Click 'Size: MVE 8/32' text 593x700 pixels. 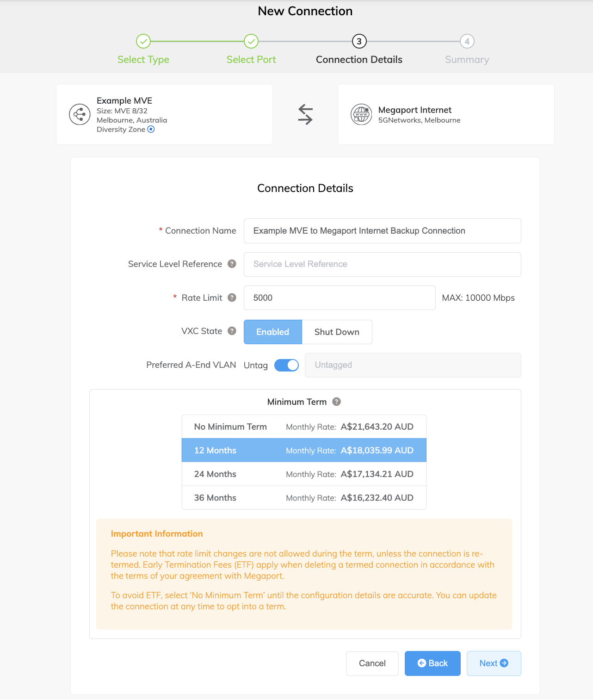click(x=122, y=111)
